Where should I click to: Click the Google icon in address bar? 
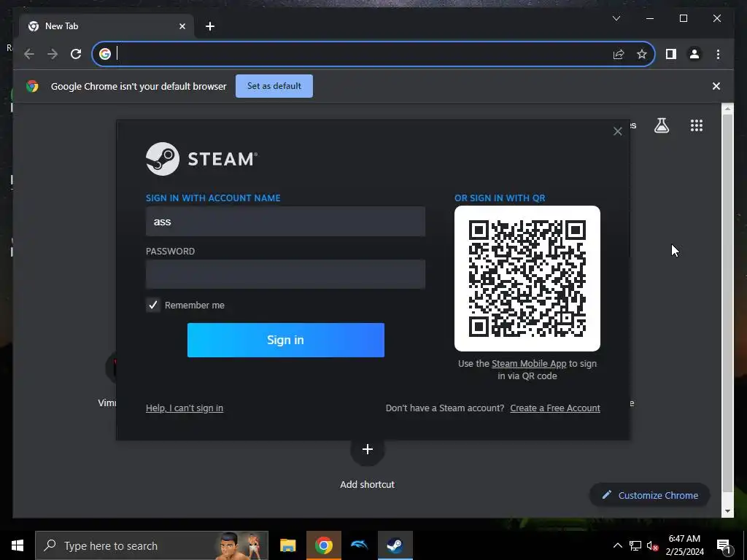tap(105, 54)
